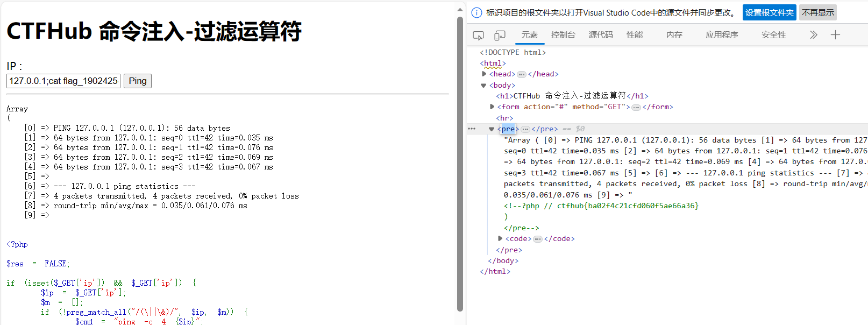
Task: Select the closing </pre> tag line
Action: (509, 250)
